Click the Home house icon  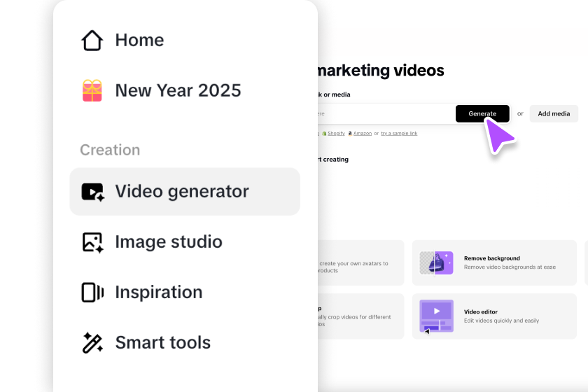click(x=92, y=40)
